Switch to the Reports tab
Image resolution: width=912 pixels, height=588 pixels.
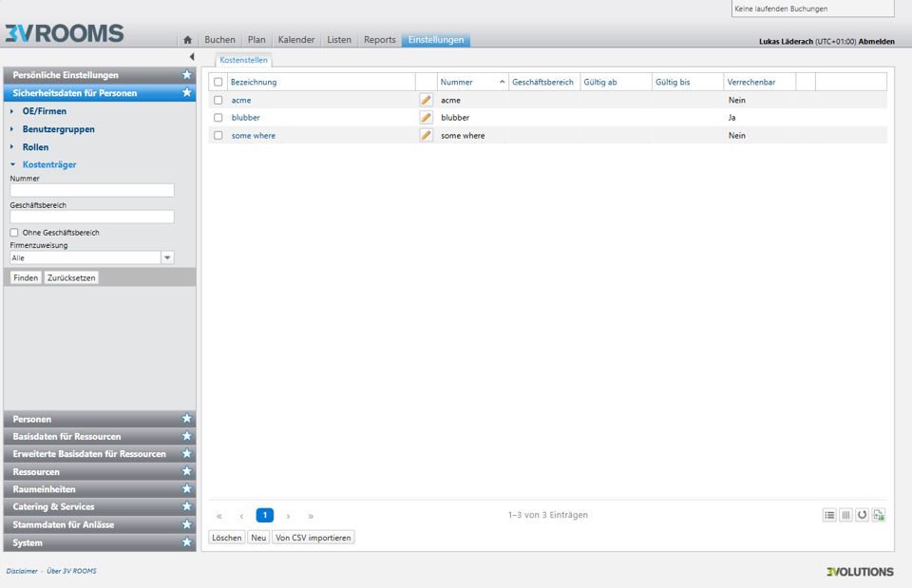click(x=379, y=40)
